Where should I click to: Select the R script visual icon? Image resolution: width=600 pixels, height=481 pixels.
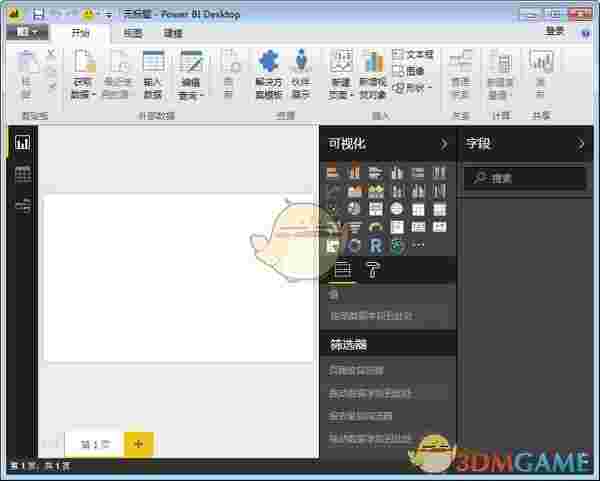(376, 244)
